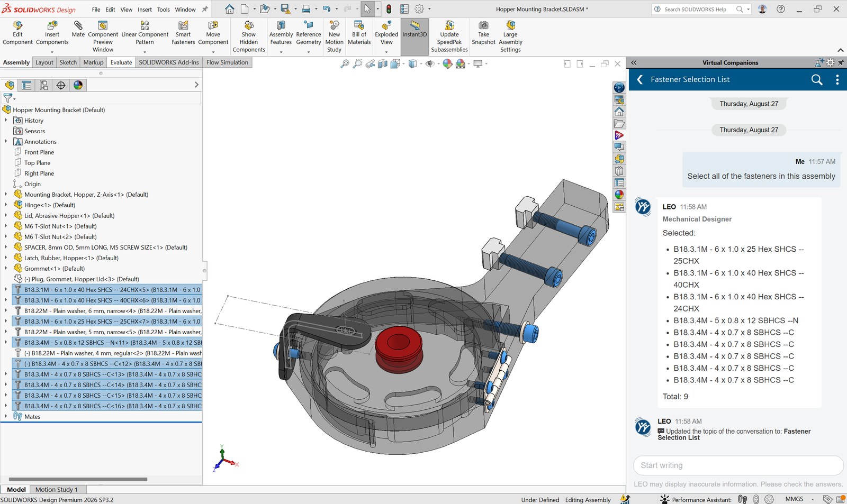Screen dimensions: 847x504
Task: Open the Save dropdown arrow
Action: (x=295, y=9)
